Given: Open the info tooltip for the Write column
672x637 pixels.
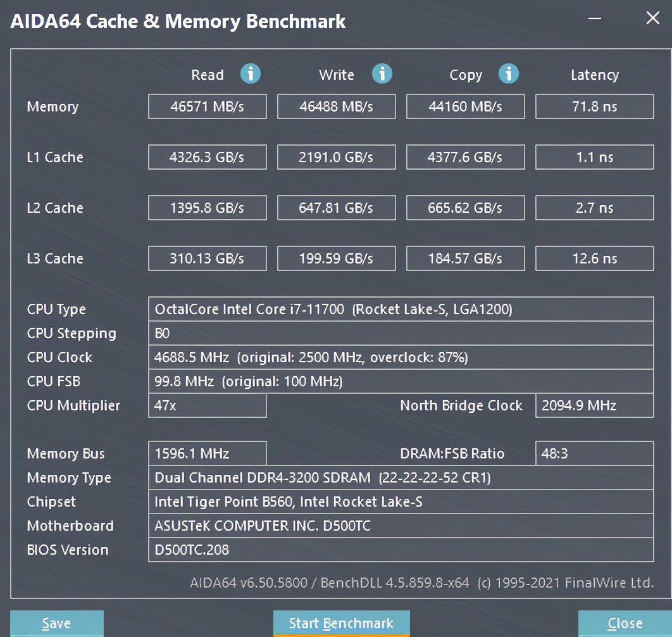Looking at the screenshot, I should (382, 74).
